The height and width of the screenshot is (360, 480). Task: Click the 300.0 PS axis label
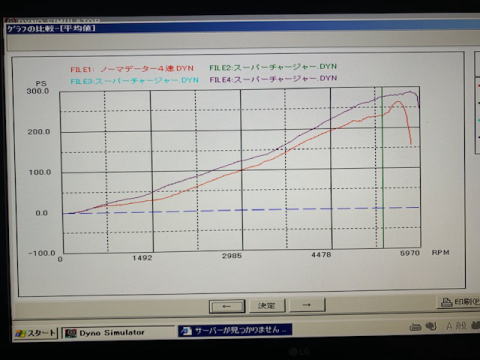(x=38, y=91)
